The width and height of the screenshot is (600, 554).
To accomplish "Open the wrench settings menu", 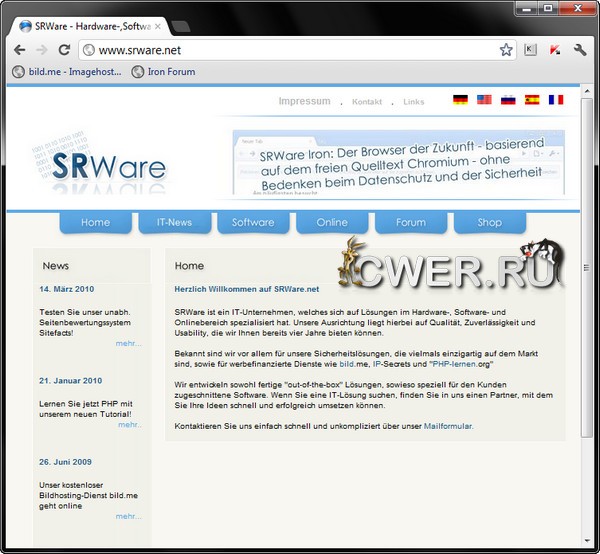I will (579, 49).
